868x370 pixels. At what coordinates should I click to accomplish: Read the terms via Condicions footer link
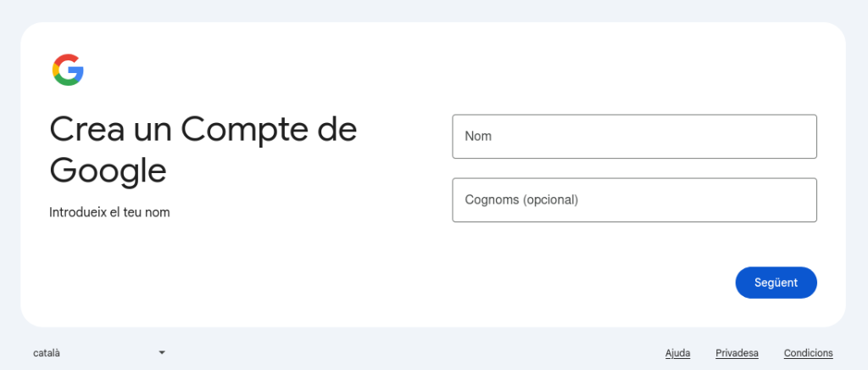[x=808, y=353]
